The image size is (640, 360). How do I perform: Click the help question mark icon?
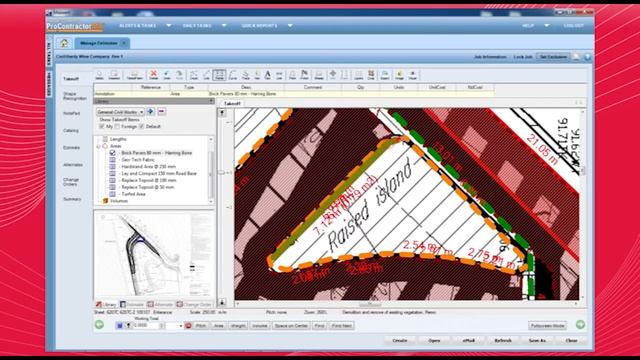(x=587, y=57)
